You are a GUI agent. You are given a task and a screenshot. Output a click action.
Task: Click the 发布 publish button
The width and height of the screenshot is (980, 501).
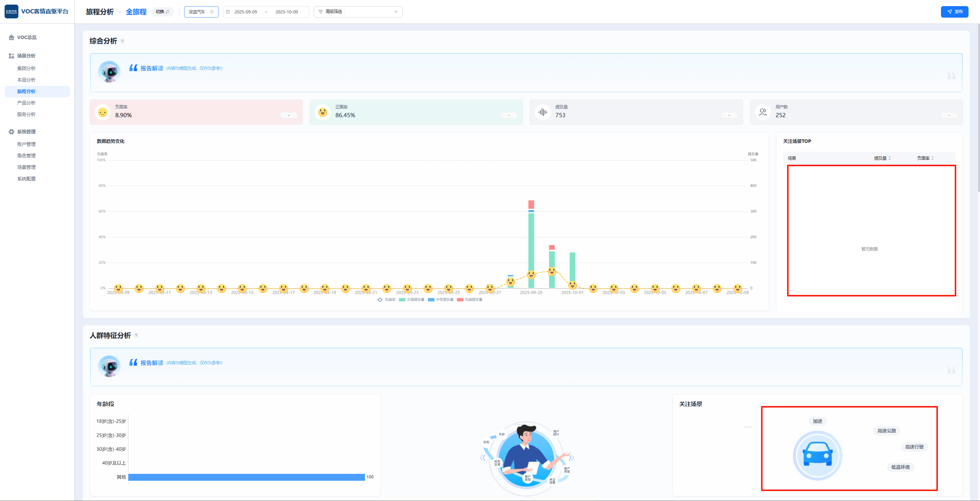point(954,12)
